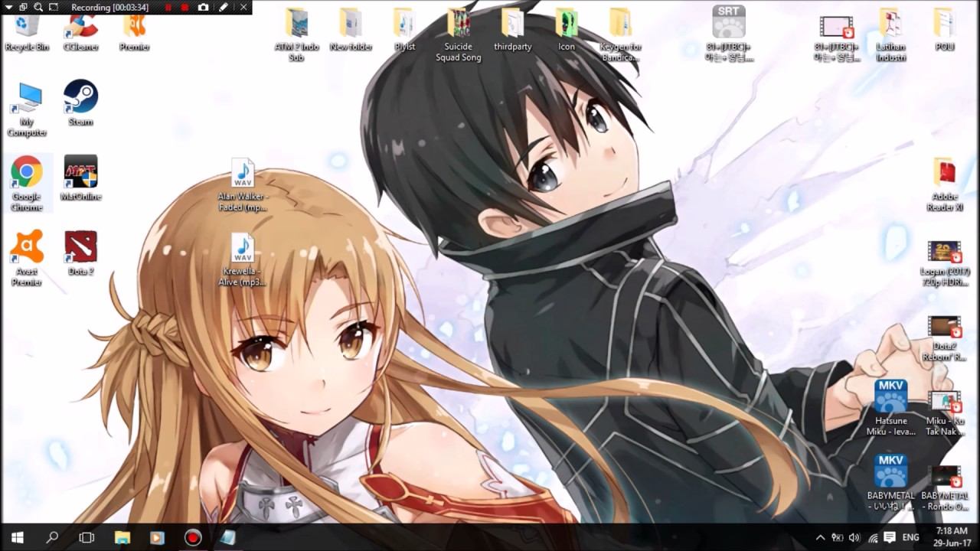Close the recording control bar
The image size is (980, 551).
(x=243, y=7)
